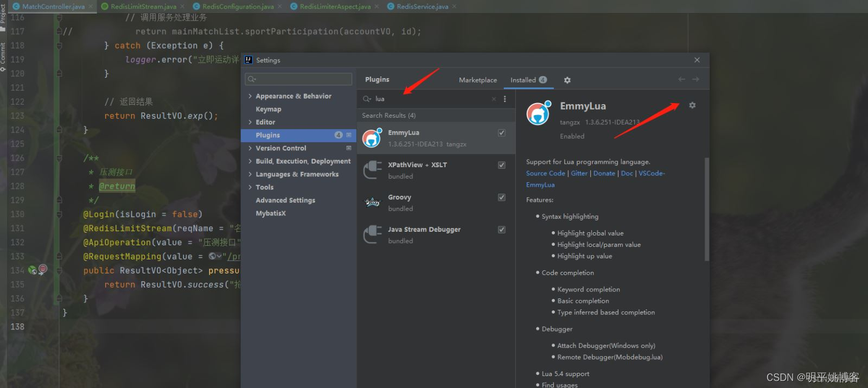Close the Settings dialog
Viewport: 868px width, 388px height.
[x=697, y=60]
